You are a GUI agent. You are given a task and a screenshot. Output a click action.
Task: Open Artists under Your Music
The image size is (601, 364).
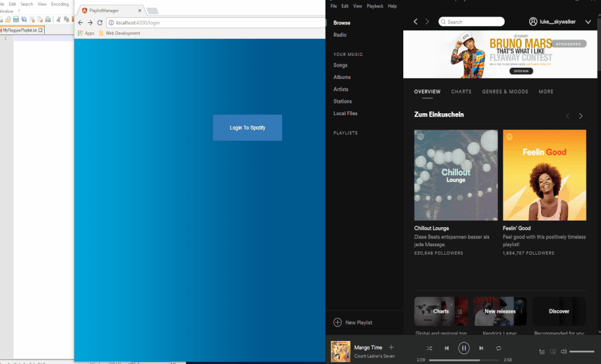point(341,89)
